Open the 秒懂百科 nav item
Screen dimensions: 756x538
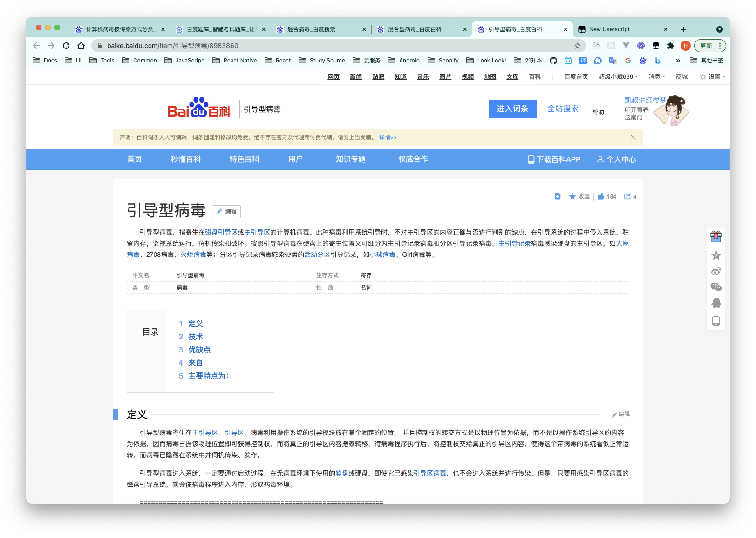186,159
